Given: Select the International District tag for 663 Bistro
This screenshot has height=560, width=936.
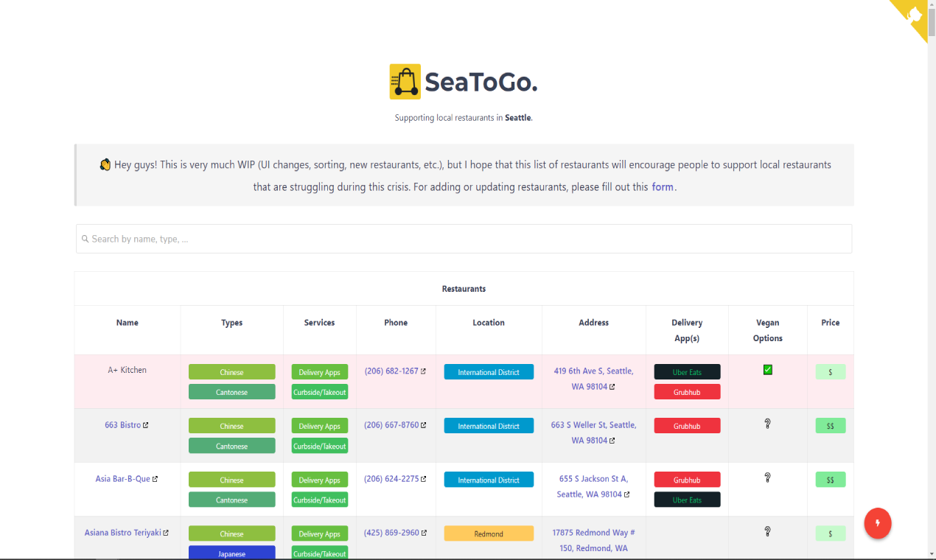Looking at the screenshot, I should pos(488,425).
